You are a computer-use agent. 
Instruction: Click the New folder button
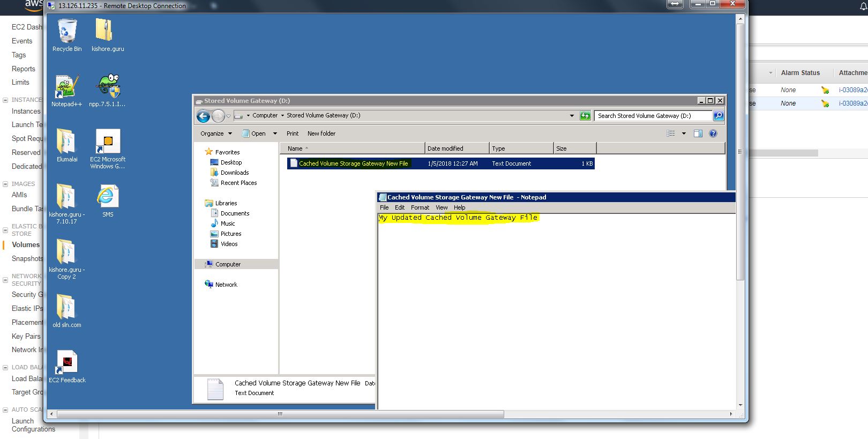point(321,133)
